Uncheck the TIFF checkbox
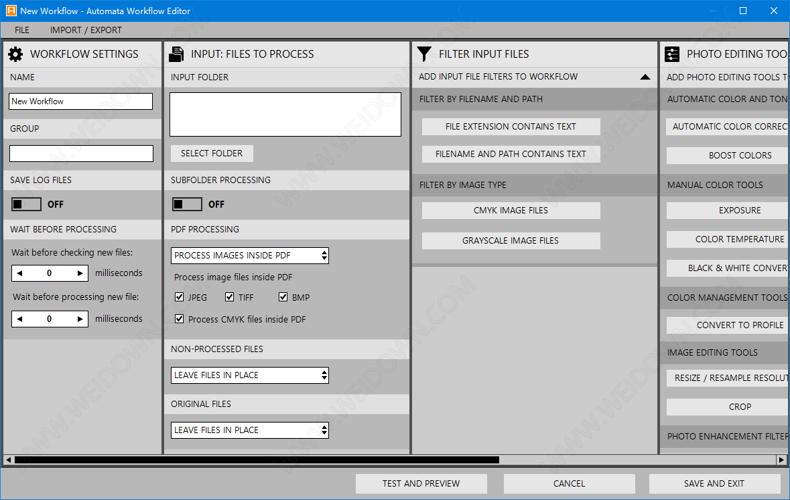Viewport: 790px width, 500px height. [x=230, y=297]
